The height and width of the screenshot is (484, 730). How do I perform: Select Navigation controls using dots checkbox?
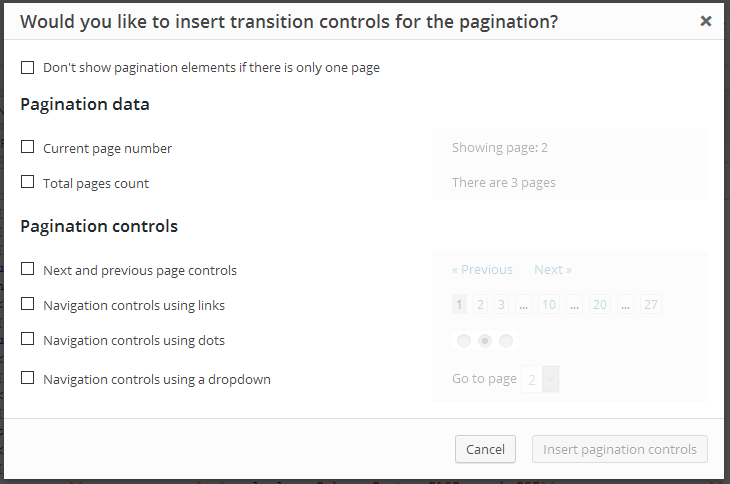(x=27, y=339)
